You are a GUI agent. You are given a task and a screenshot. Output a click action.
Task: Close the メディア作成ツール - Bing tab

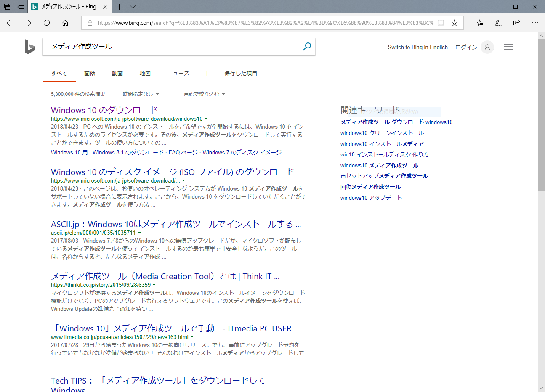coord(105,7)
